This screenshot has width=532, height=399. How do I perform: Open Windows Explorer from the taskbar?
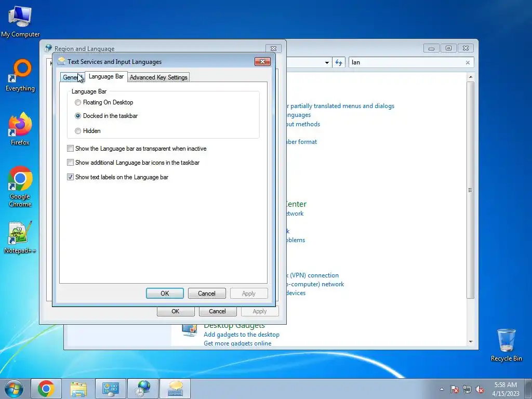78,389
